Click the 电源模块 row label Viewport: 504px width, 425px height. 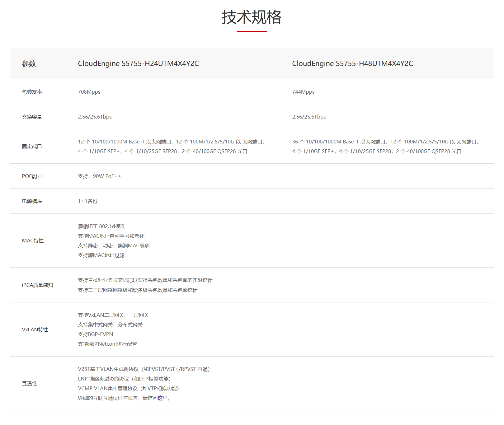[32, 201]
